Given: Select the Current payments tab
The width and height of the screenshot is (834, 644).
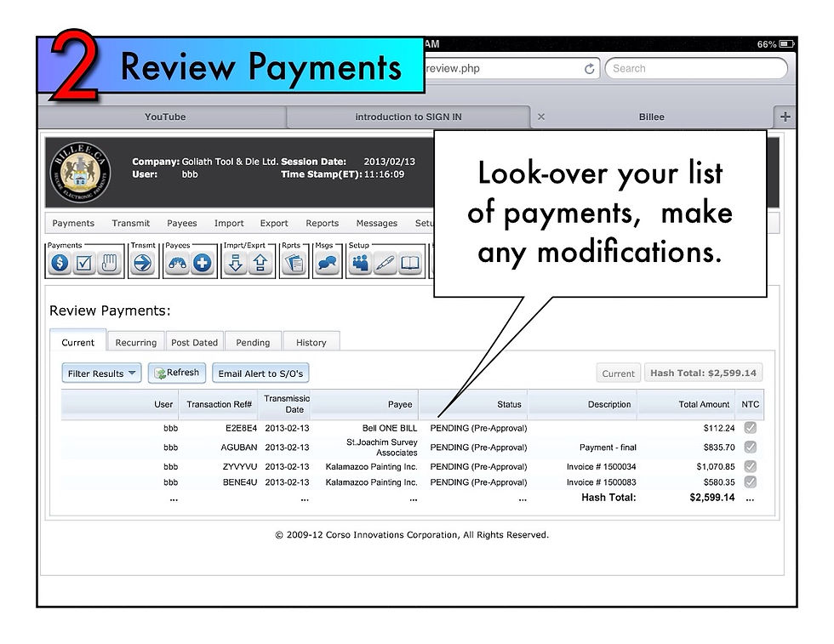Looking at the screenshot, I should tap(77, 342).
